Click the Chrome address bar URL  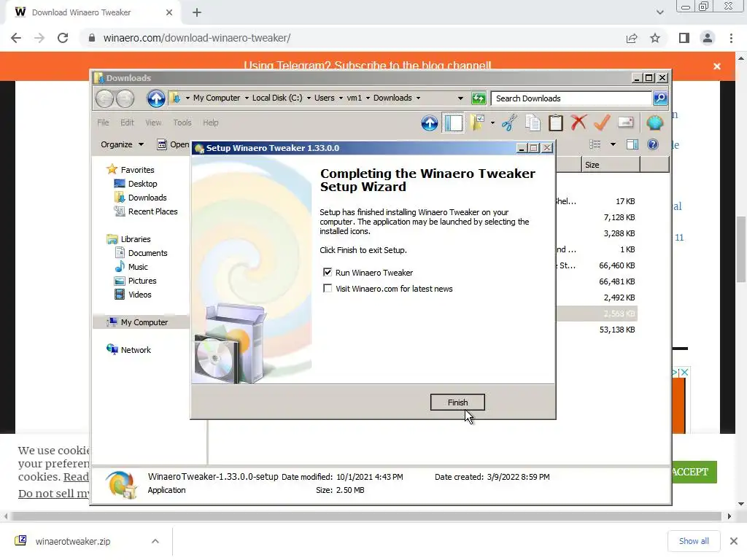197,38
